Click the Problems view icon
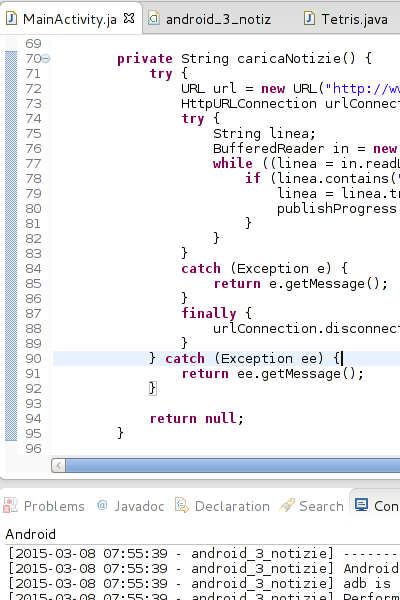 pyautogui.click(x=10, y=505)
